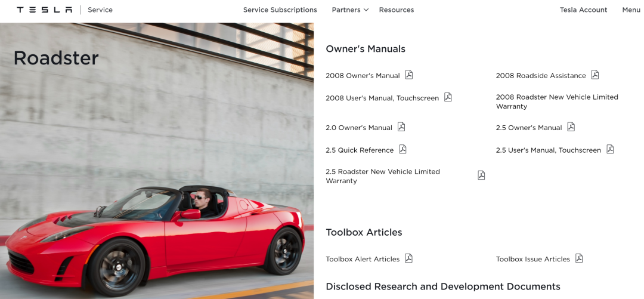The image size is (644, 299).
Task: Open 2008 Roadster New Vehicle Limited Warranty link
Action: (557, 101)
